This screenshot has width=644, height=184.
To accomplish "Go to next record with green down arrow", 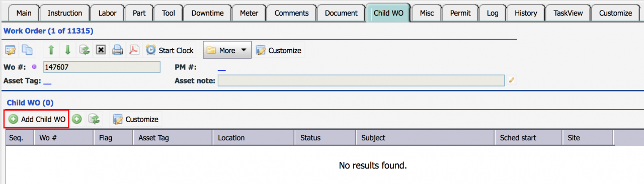I will pos(67,50).
